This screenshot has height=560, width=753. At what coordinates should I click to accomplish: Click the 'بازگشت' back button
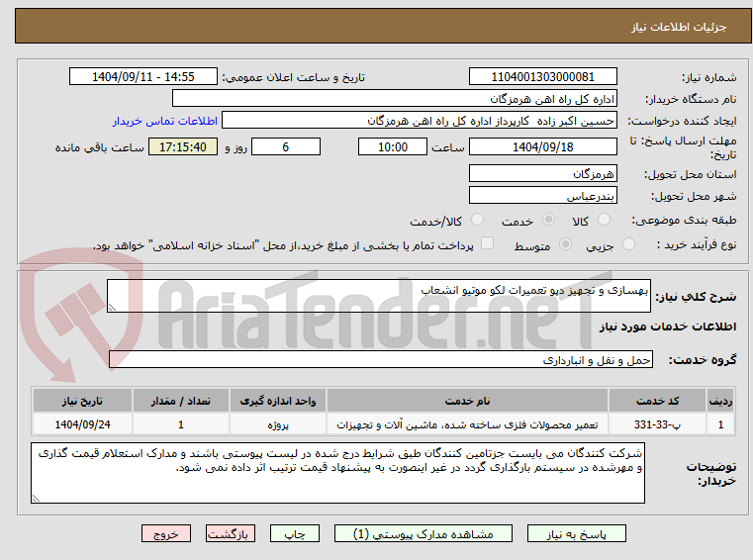230,533
